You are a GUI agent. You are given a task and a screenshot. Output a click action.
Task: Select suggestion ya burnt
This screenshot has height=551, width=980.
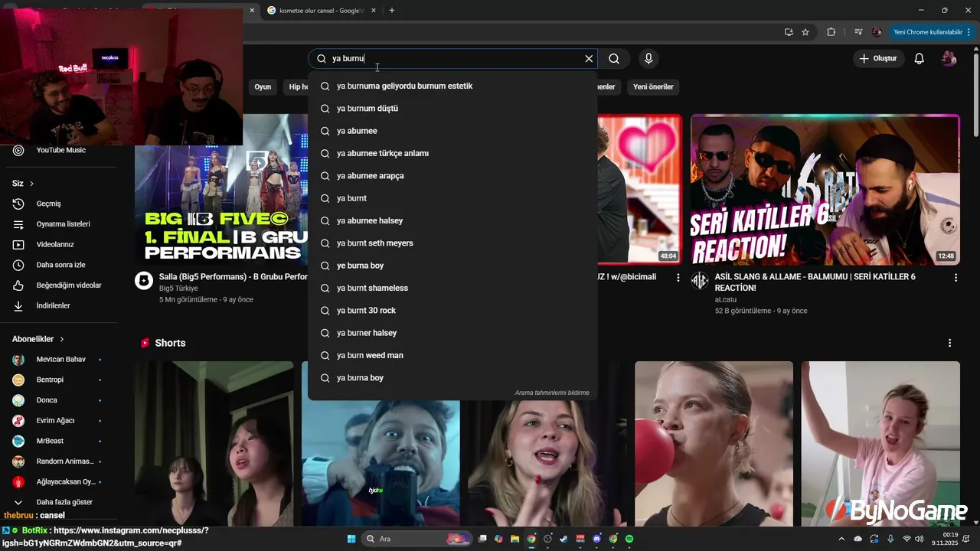pos(452,198)
